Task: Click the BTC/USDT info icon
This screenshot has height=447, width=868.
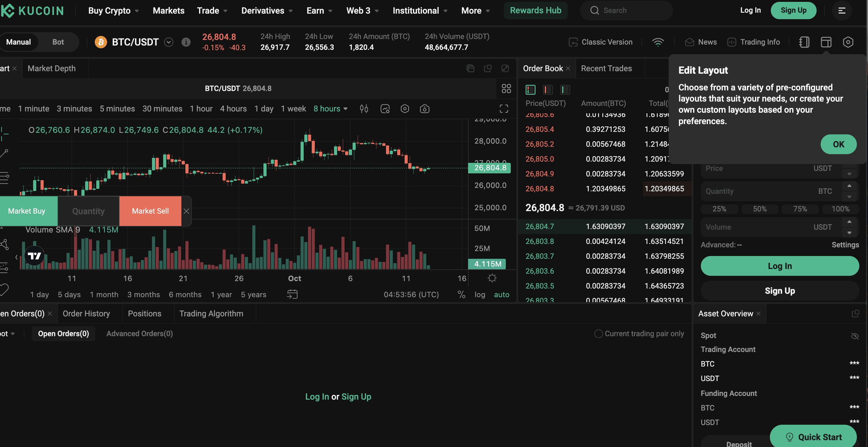Action: click(186, 42)
